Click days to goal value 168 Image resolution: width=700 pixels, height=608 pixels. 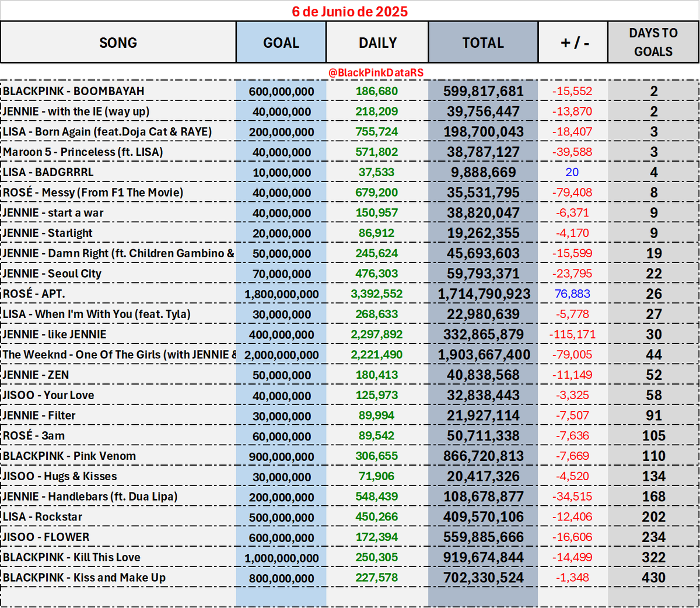(x=654, y=497)
